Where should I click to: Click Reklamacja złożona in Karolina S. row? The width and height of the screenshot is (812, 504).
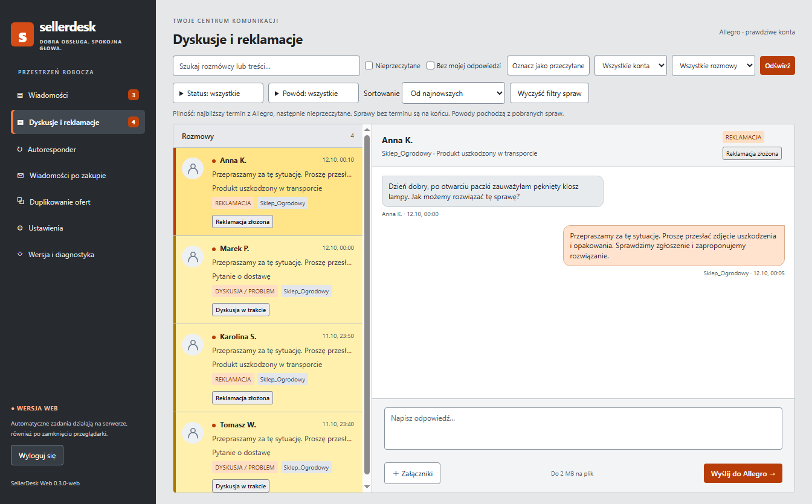click(243, 398)
